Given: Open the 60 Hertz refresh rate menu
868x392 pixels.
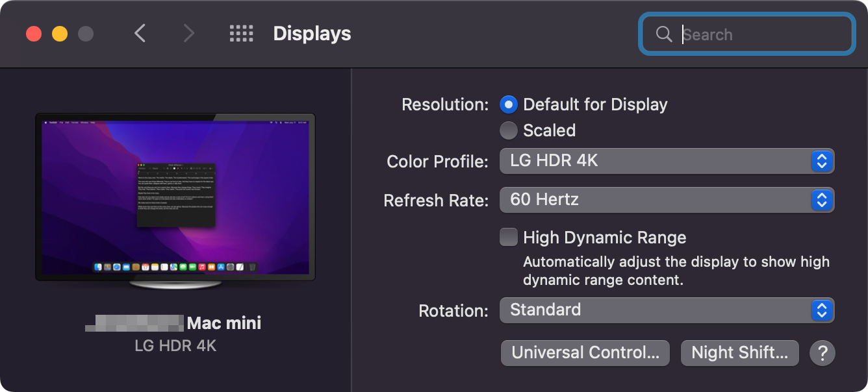Looking at the screenshot, I should pos(655,200).
